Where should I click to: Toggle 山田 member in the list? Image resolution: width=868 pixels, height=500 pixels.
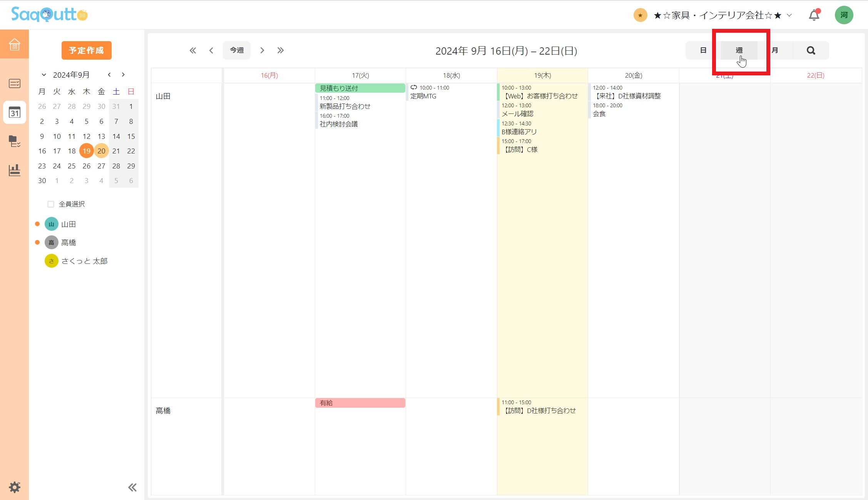68,224
